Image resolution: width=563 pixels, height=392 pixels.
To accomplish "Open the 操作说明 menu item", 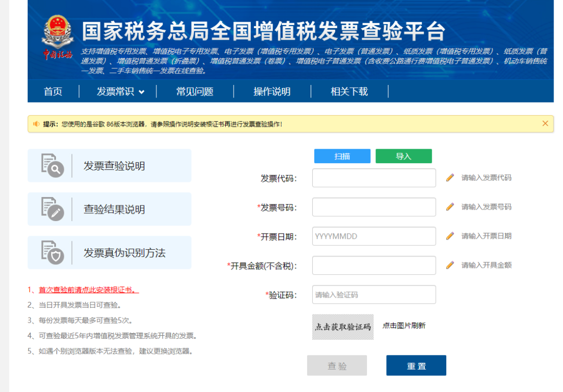I will [x=272, y=92].
